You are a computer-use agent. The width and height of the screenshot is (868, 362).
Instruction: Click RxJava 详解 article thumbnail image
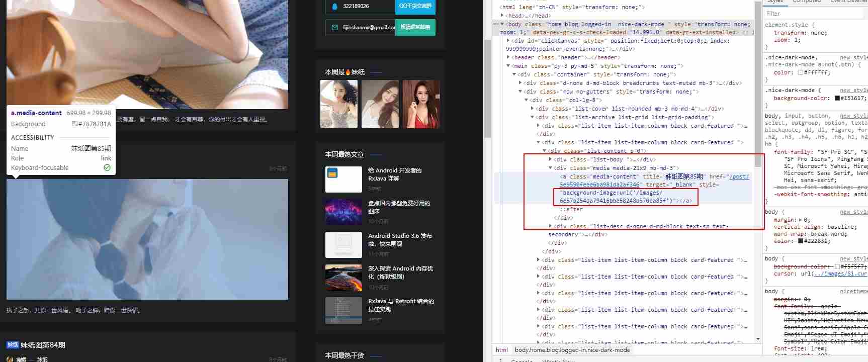[x=343, y=179]
